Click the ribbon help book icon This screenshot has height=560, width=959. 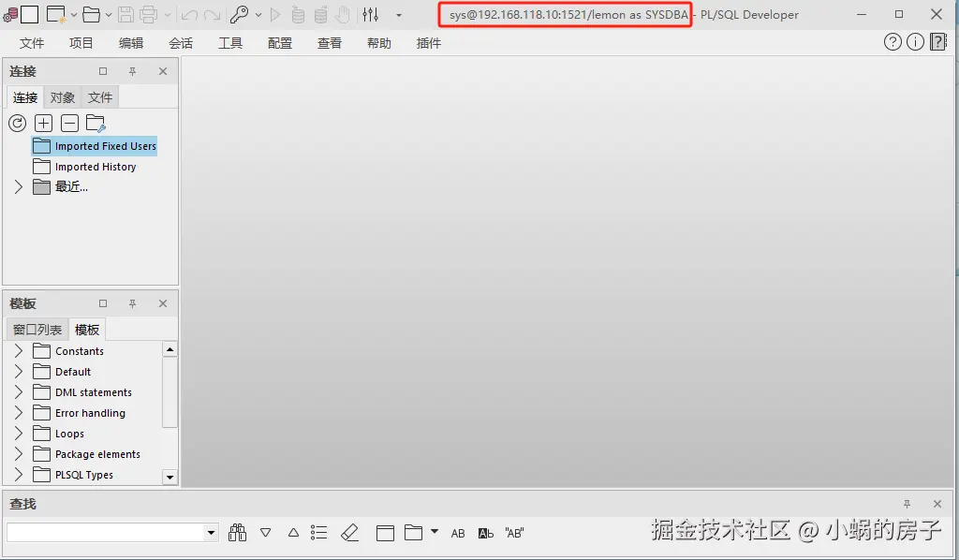tap(938, 41)
